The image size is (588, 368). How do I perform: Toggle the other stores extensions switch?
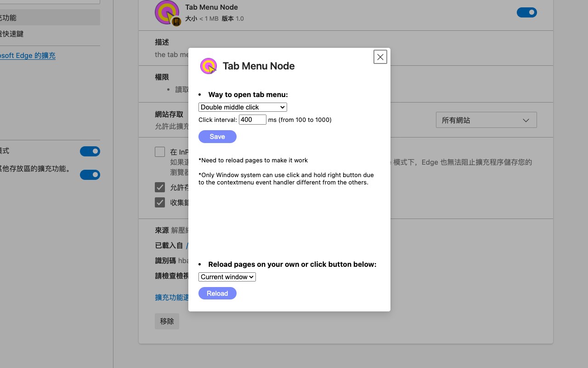tap(90, 175)
